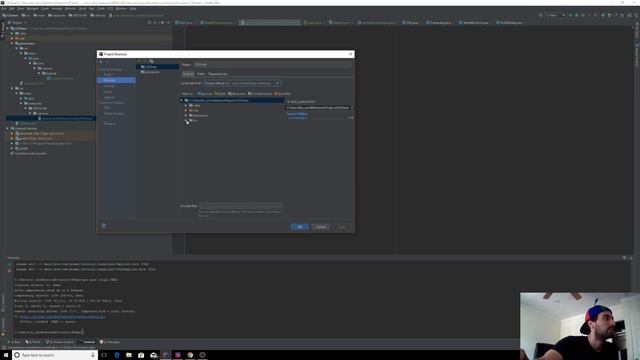
Task: Mark folder as Resources
Action: point(237,94)
